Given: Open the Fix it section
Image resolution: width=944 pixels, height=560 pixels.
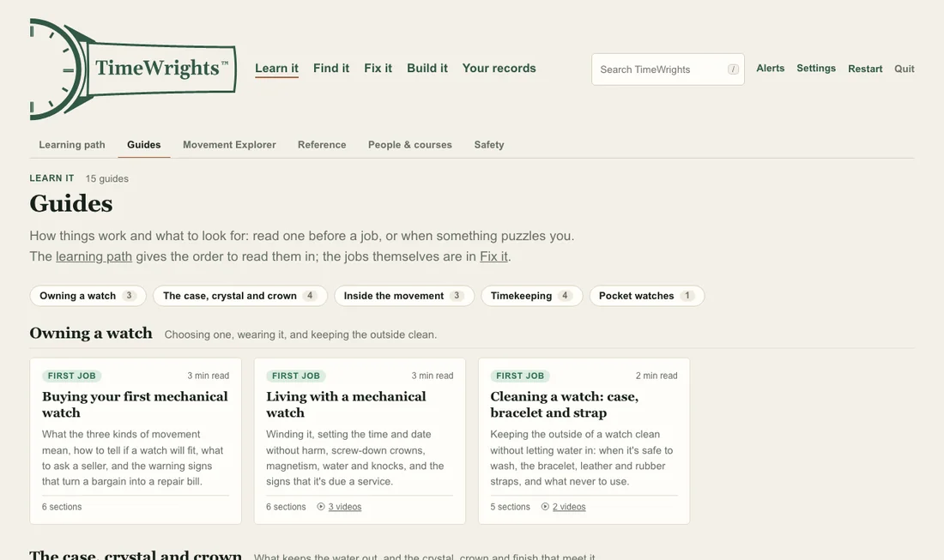Looking at the screenshot, I should click(x=378, y=68).
